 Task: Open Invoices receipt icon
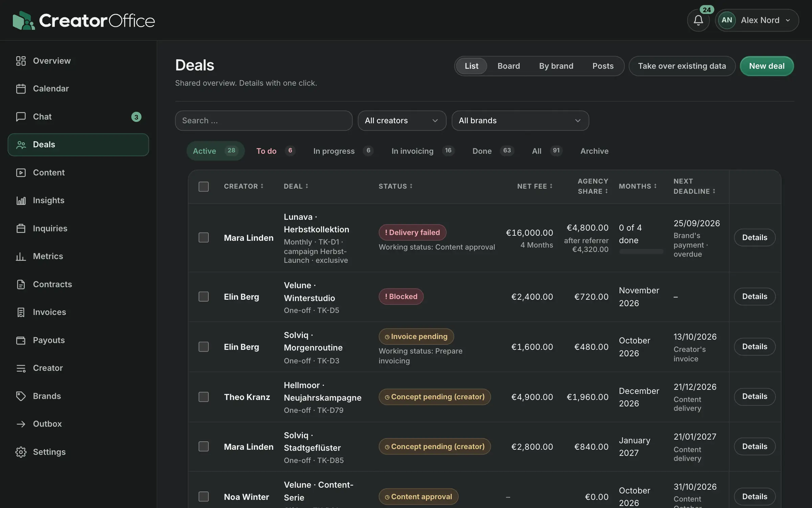(21, 312)
